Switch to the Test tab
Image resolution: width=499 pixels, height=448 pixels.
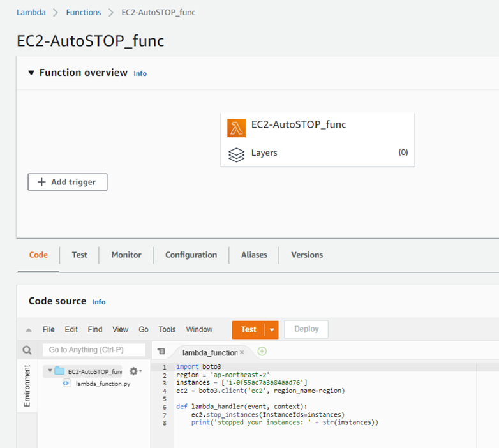[79, 255]
